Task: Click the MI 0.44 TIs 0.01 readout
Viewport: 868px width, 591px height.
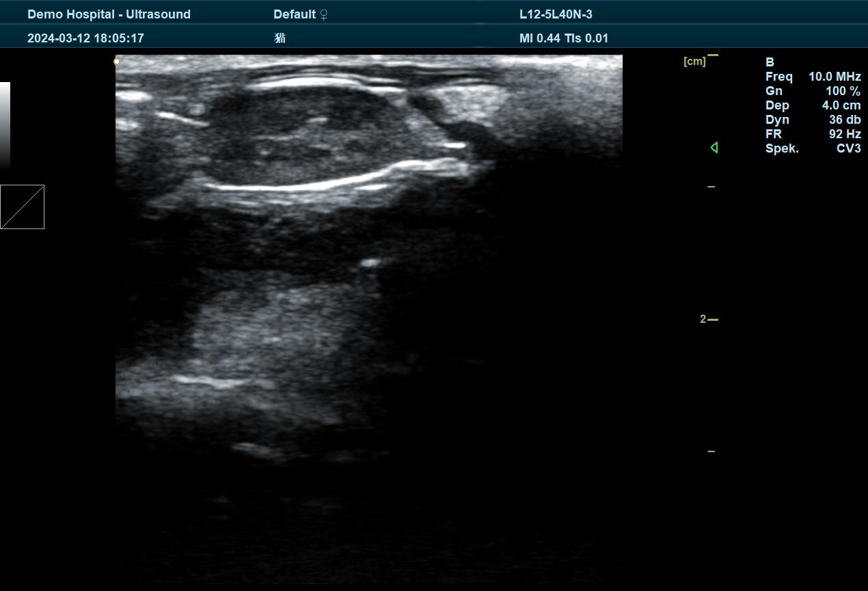Action: (563, 38)
